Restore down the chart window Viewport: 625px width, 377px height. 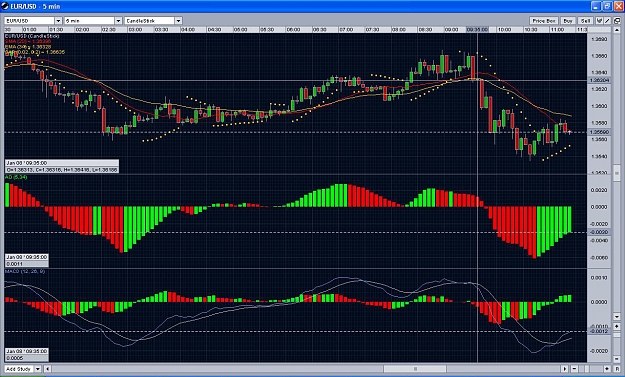coord(608,6)
